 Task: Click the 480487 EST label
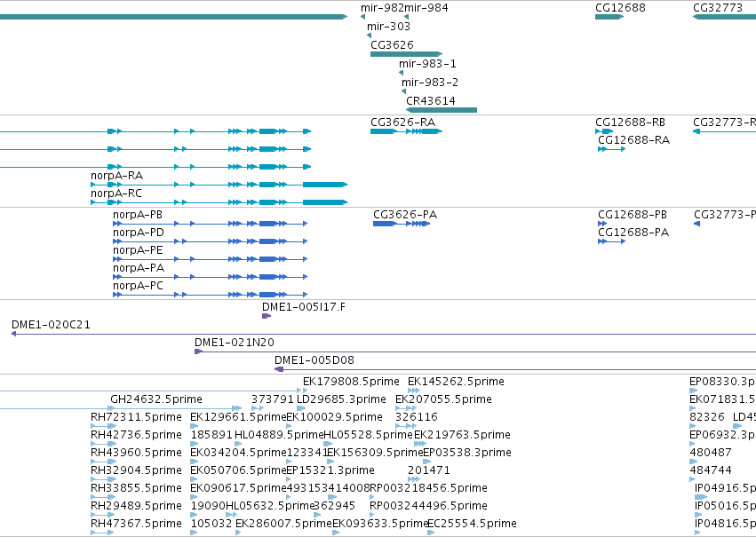(x=711, y=454)
